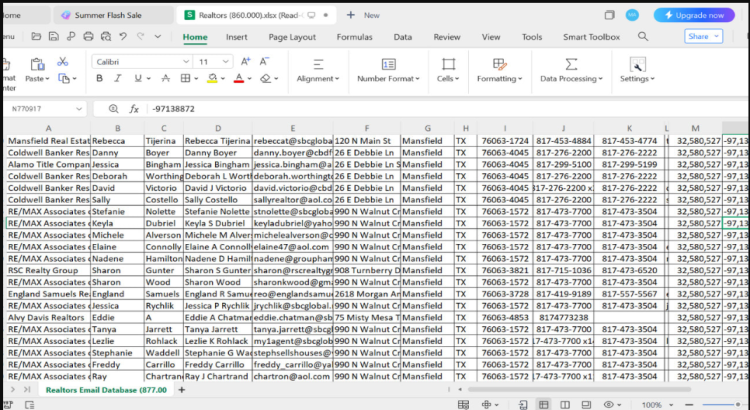Apply red font color
750x410 pixels.
coord(239,78)
